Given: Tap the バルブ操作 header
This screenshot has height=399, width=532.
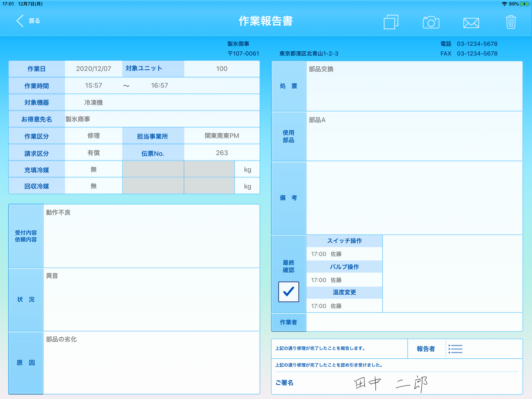Looking at the screenshot, I should pyautogui.click(x=344, y=267).
